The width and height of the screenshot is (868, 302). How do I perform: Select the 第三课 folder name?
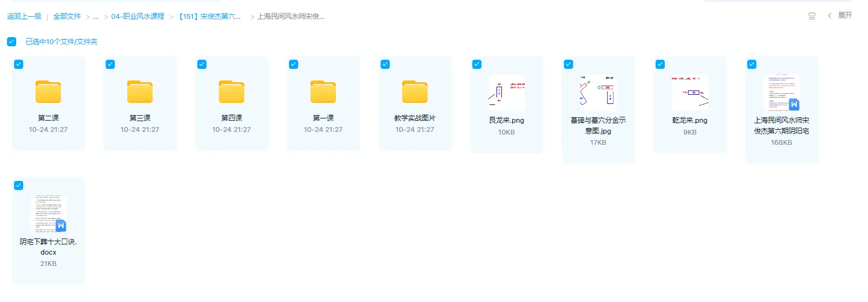click(140, 118)
